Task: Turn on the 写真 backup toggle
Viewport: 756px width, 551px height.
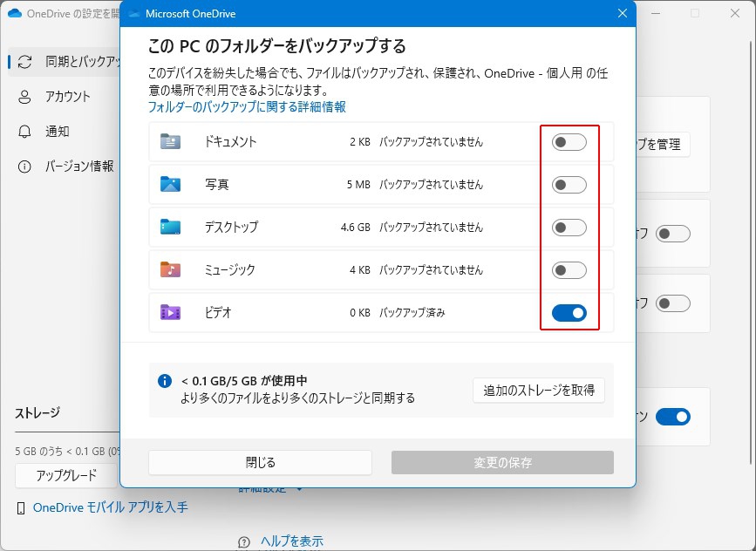Action: pos(569,185)
